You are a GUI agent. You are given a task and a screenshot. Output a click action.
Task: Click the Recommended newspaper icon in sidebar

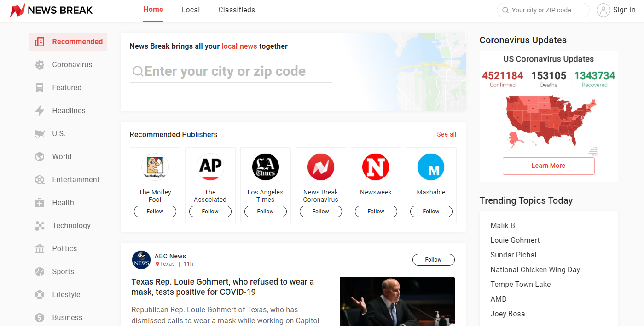click(x=40, y=42)
